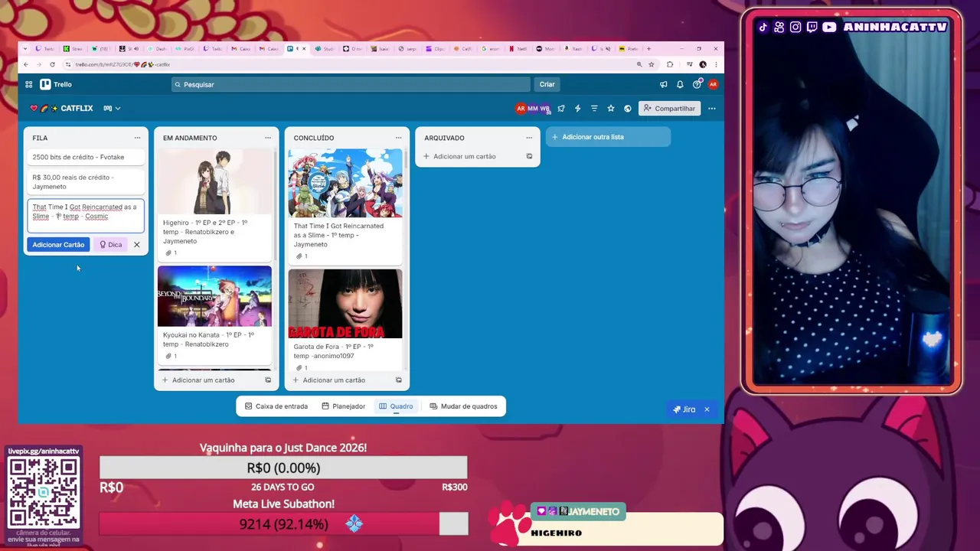Click the attachment badge on Kyoukai no Kanata card
The width and height of the screenshot is (980, 551).
coord(171,356)
